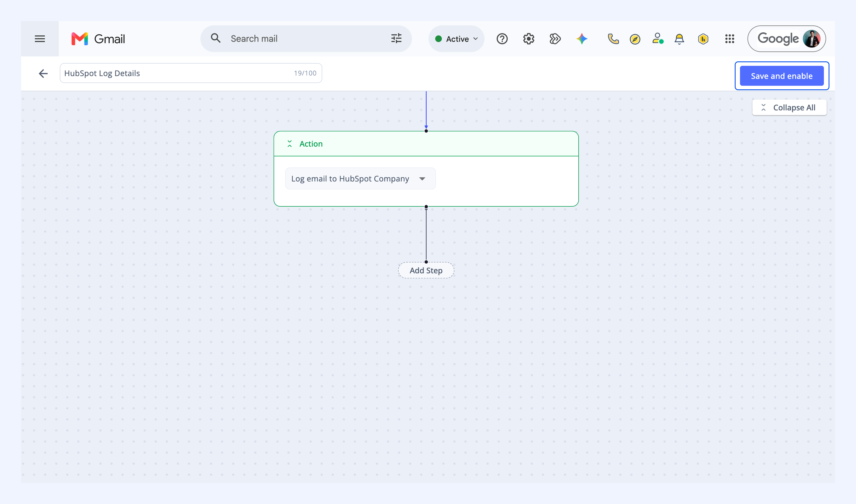Click the 19/100 character counter
Screen dimensions: 856x504
[x=305, y=73]
